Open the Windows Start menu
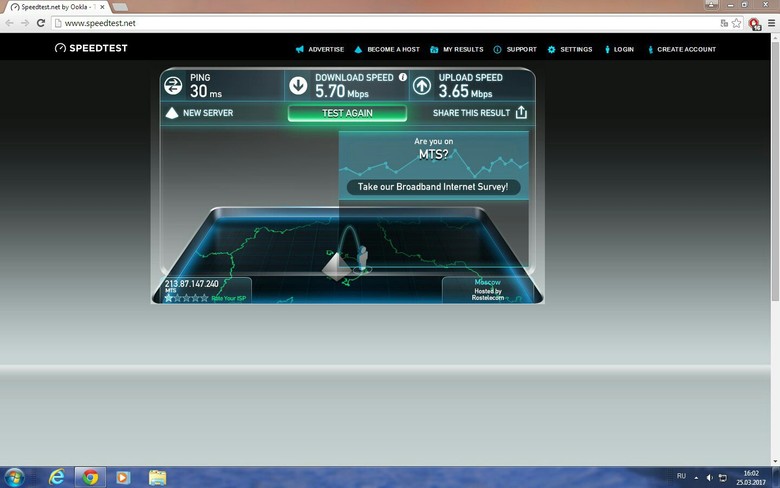This screenshot has height=488, width=780. 13,478
